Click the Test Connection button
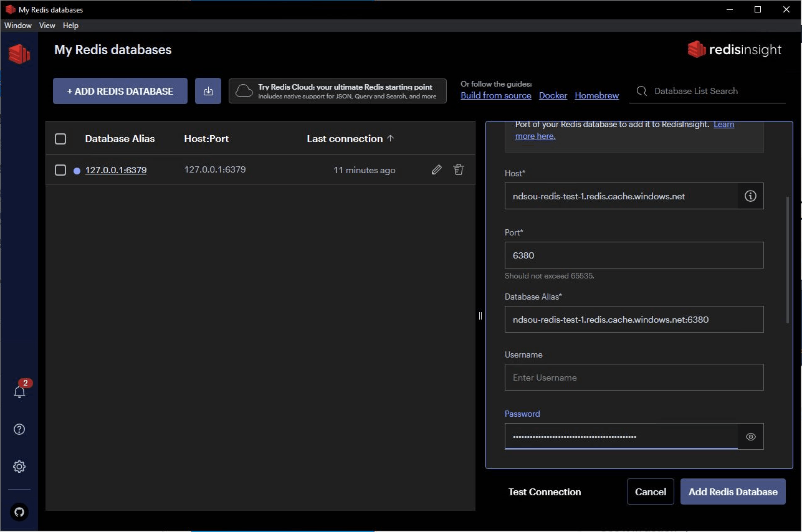Viewport: 802px width, 532px height. click(545, 492)
